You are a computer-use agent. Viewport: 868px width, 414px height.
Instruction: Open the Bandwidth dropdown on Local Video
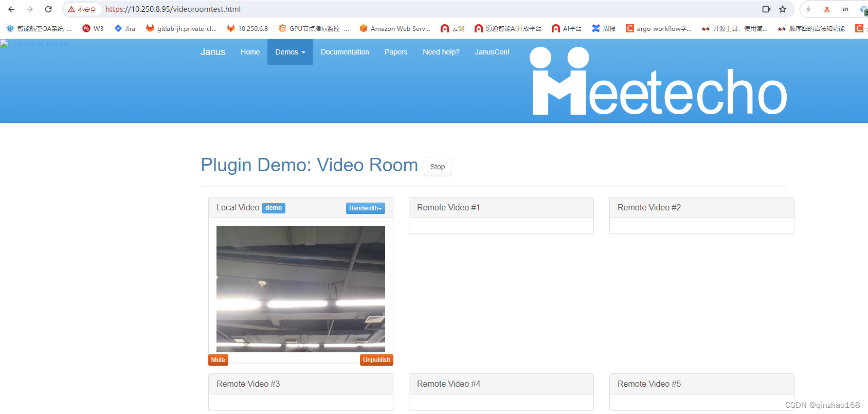click(x=366, y=208)
